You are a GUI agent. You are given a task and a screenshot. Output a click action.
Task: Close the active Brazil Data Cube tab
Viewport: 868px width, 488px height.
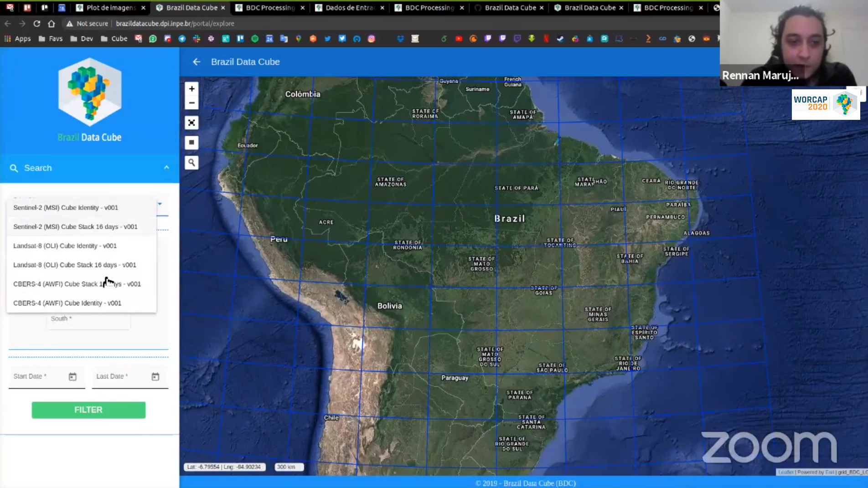point(223,8)
